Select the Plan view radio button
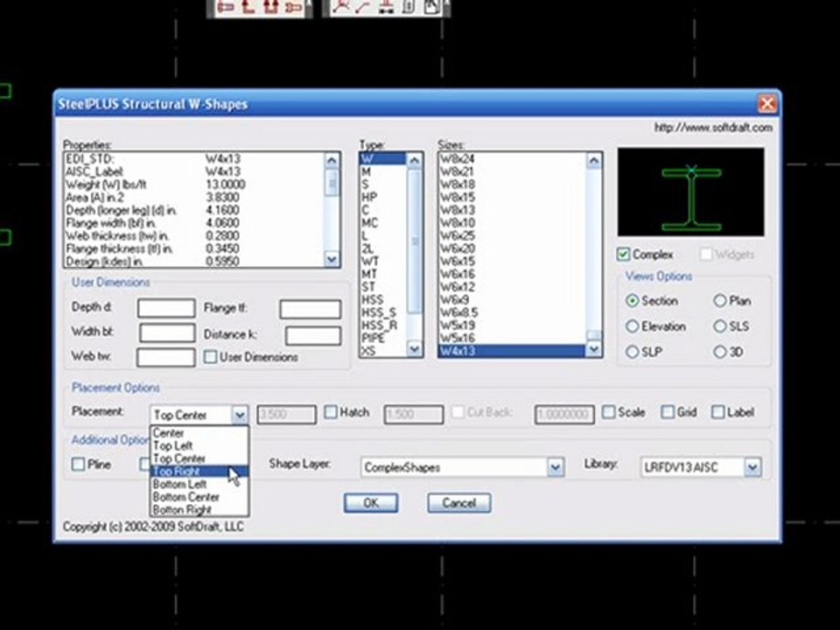Image resolution: width=840 pixels, height=630 pixels. pos(720,300)
